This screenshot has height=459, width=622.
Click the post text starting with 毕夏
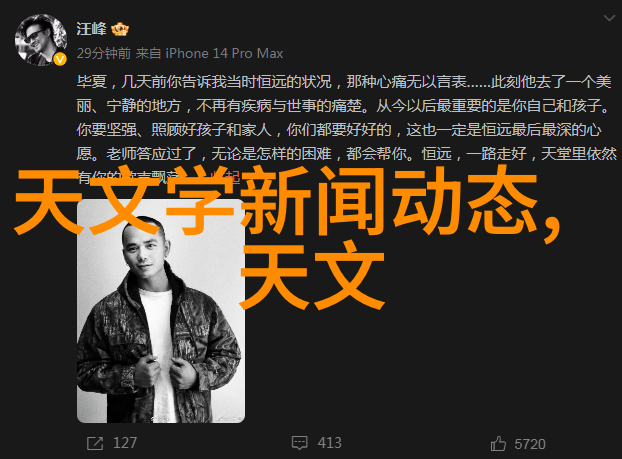[x=344, y=129]
